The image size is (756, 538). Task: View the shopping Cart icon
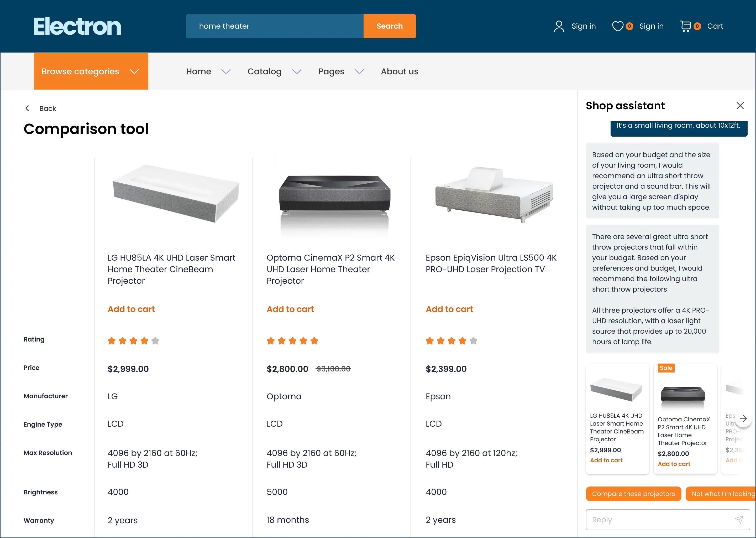pos(686,26)
